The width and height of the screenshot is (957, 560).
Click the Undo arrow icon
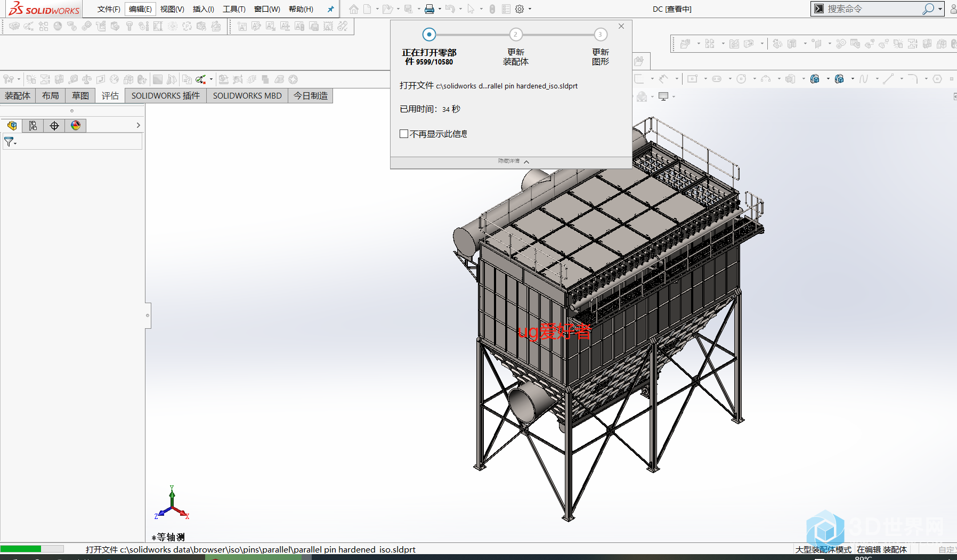click(x=450, y=9)
